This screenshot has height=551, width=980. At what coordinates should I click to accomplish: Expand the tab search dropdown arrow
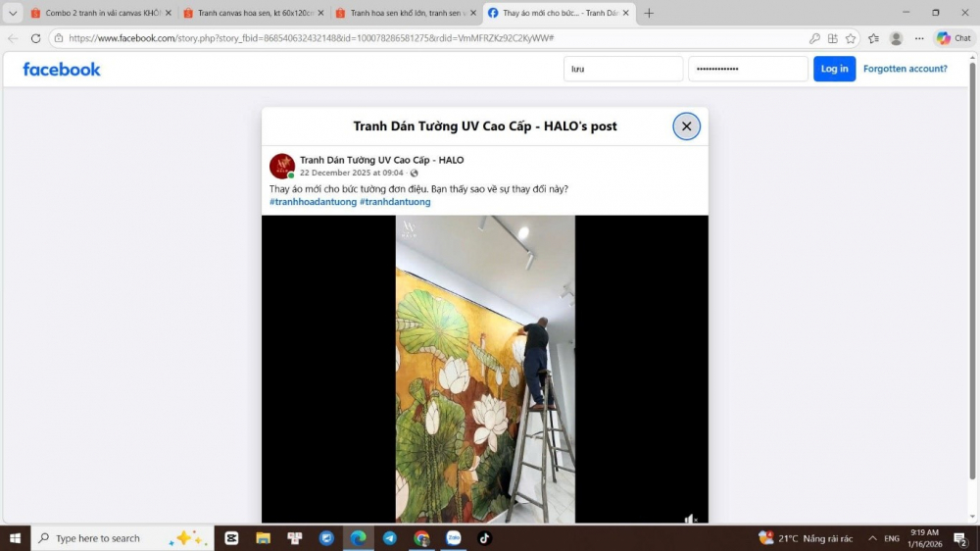click(x=13, y=13)
